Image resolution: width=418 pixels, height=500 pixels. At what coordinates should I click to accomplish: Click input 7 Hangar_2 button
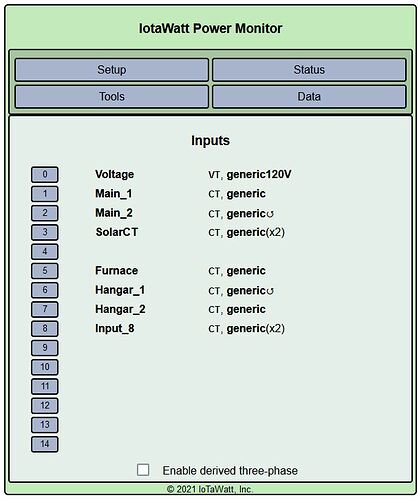45,309
